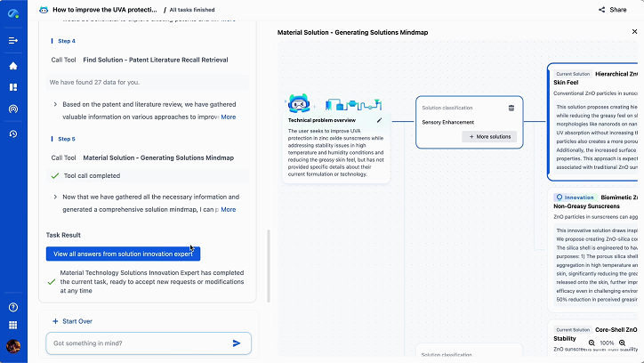This screenshot has width=644, height=363.
Task: Click the chat panel scrollbar
Action: pyautogui.click(x=269, y=266)
